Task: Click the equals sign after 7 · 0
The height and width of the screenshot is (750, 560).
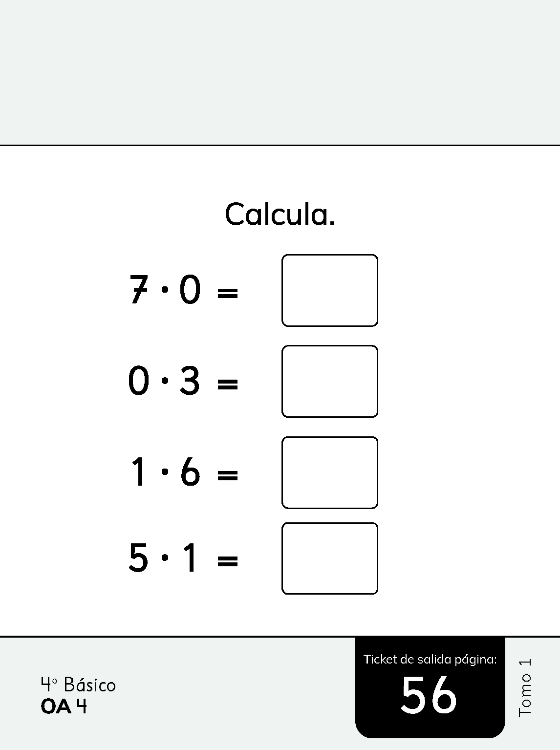Action: coord(227,293)
